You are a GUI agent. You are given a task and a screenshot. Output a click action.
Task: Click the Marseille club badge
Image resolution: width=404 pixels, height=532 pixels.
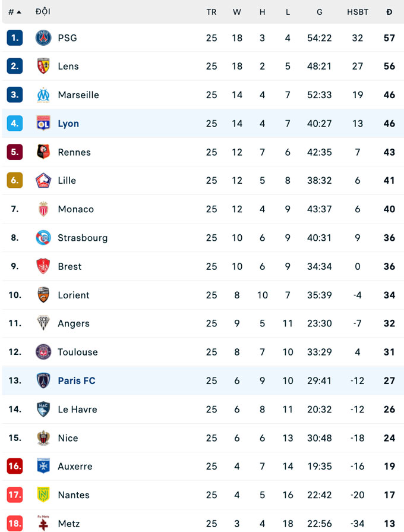click(x=43, y=95)
